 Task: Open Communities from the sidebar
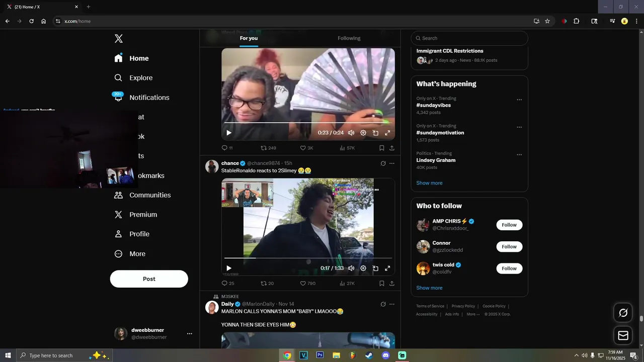[x=142, y=195]
